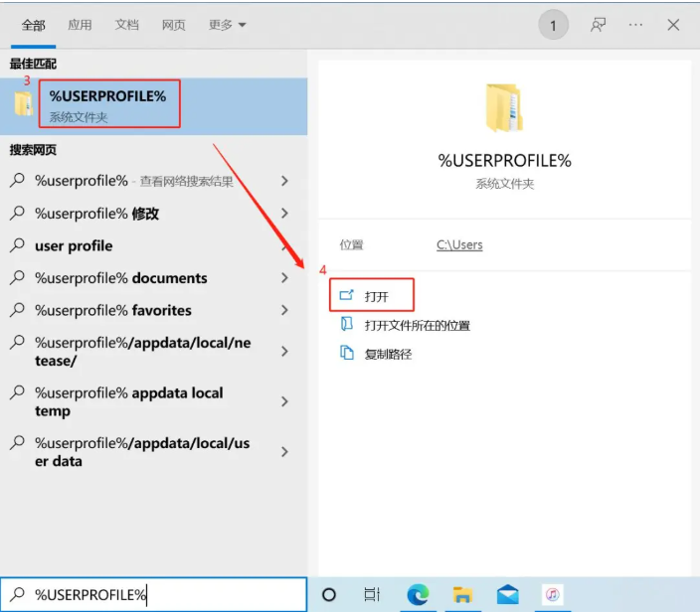This screenshot has width=700, height=614.
Task: Click the copy icon beside 复制路径
Action: pos(347,353)
